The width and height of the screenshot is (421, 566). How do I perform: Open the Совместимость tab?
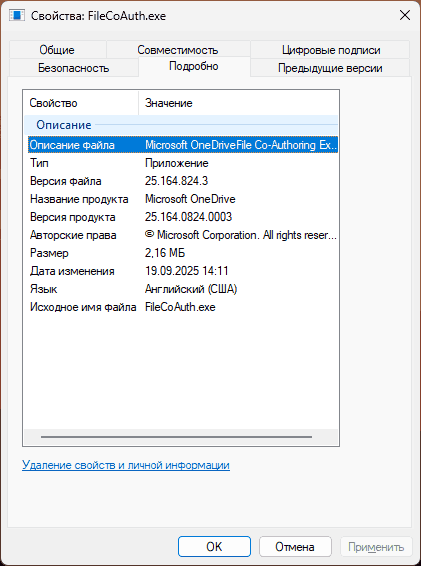point(178,49)
